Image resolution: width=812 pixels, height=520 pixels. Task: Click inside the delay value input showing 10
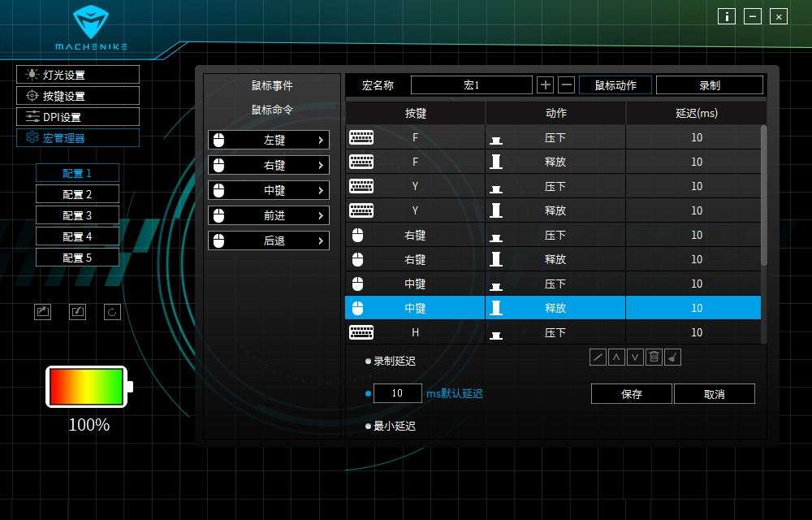[x=397, y=393]
